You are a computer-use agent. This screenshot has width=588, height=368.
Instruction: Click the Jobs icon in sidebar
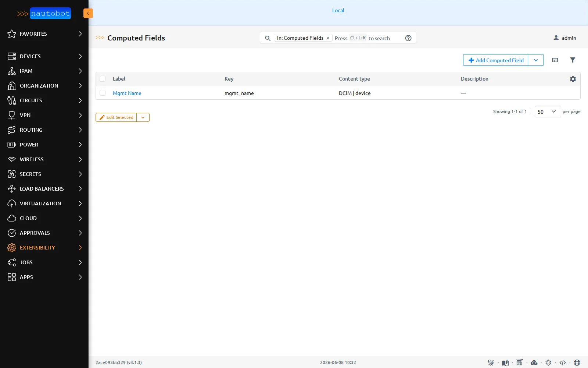[12, 262]
